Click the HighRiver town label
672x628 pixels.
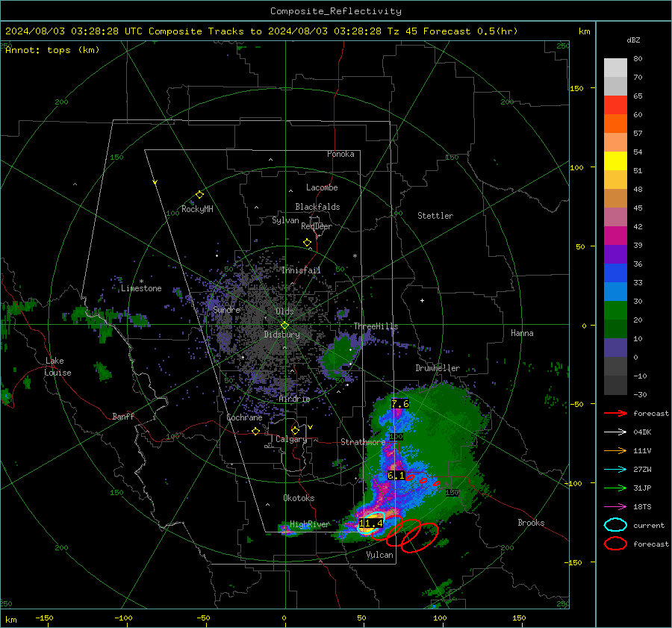pos(309,524)
